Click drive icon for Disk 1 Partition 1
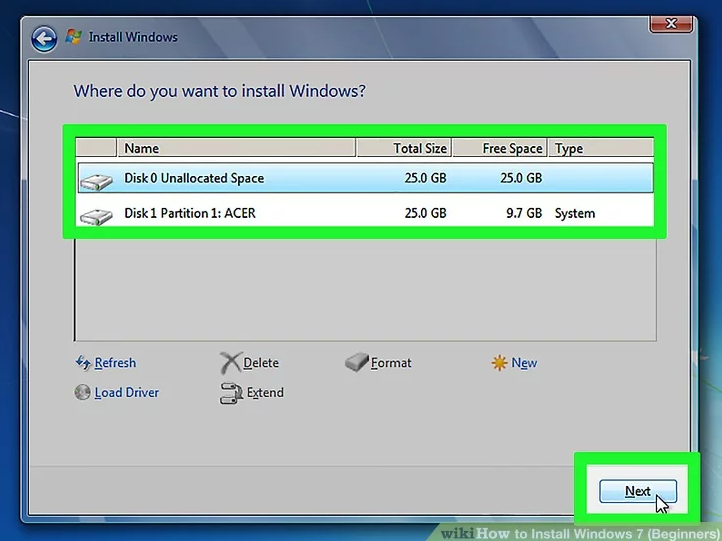The image size is (722, 541). pyautogui.click(x=96, y=216)
